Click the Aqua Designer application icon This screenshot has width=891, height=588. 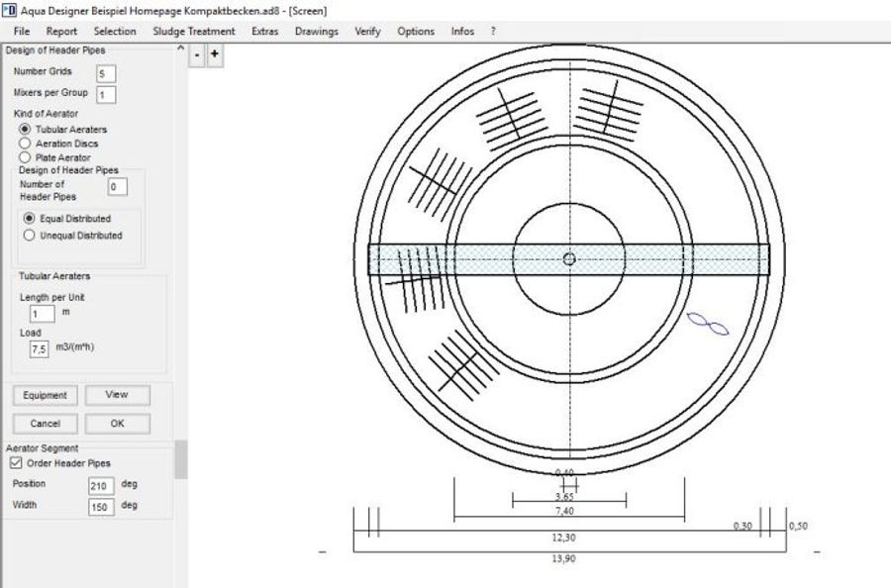point(10,10)
